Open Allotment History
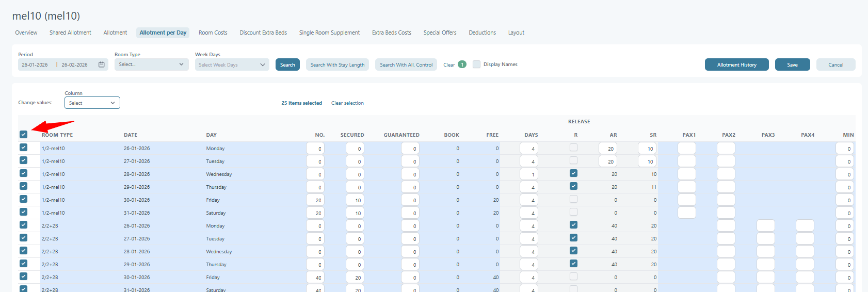868x292 pixels. click(x=736, y=64)
